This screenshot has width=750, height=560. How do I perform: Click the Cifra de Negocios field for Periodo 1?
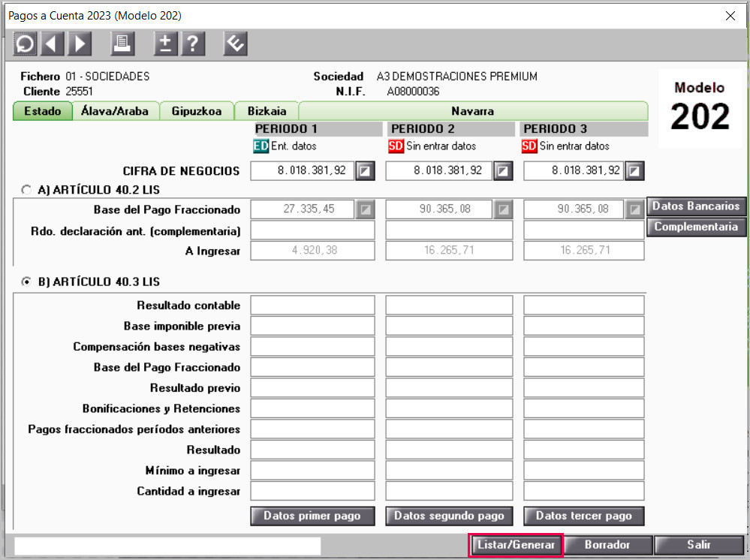tap(303, 170)
